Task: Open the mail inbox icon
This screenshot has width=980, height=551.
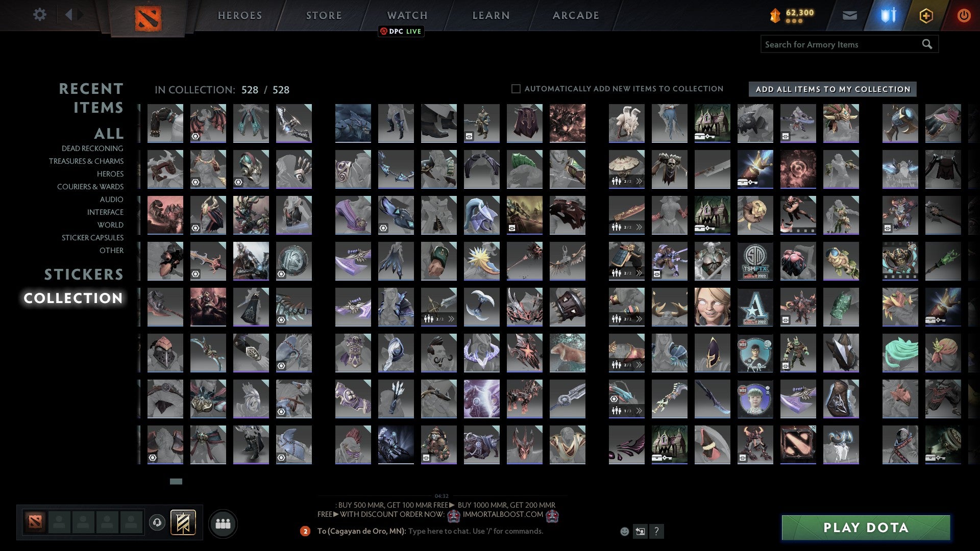Action: tap(849, 15)
